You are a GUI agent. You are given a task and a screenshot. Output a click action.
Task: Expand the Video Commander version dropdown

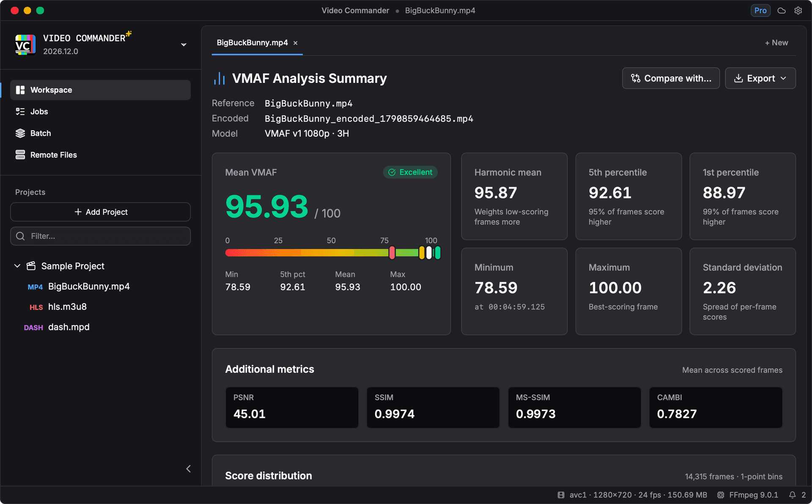[x=184, y=45]
